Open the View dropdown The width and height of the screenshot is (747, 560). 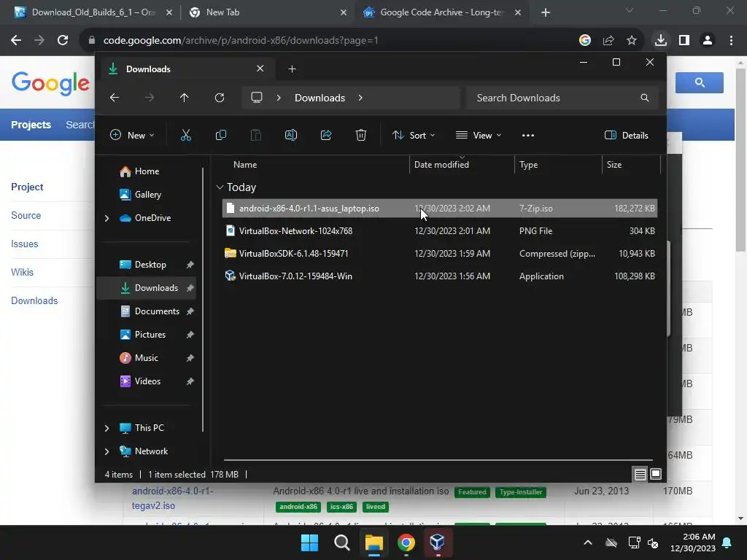pos(479,135)
